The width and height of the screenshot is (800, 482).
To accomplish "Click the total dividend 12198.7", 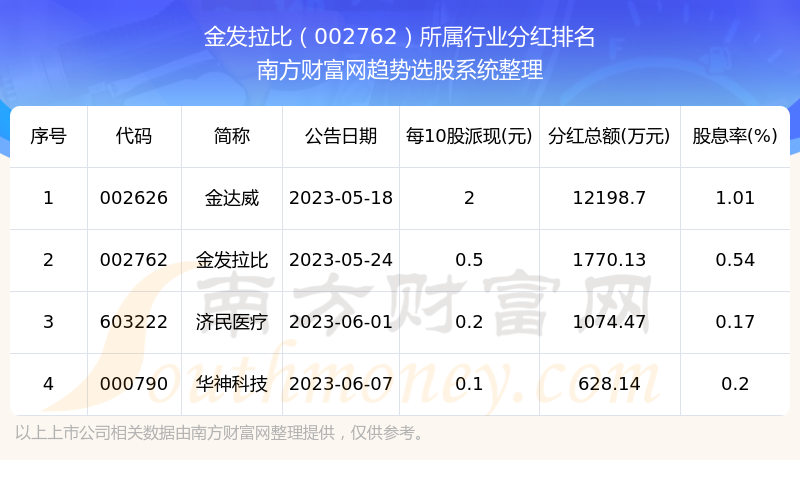I will tap(609, 198).
